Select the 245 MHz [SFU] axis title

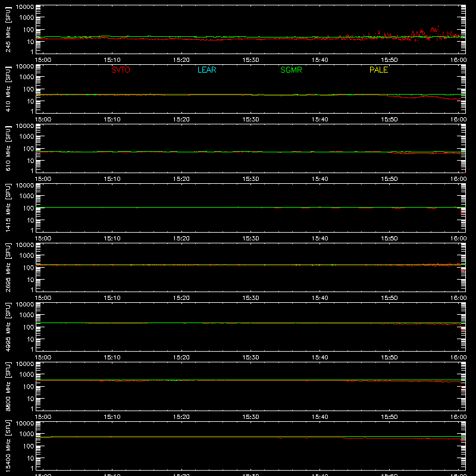click(x=8, y=29)
